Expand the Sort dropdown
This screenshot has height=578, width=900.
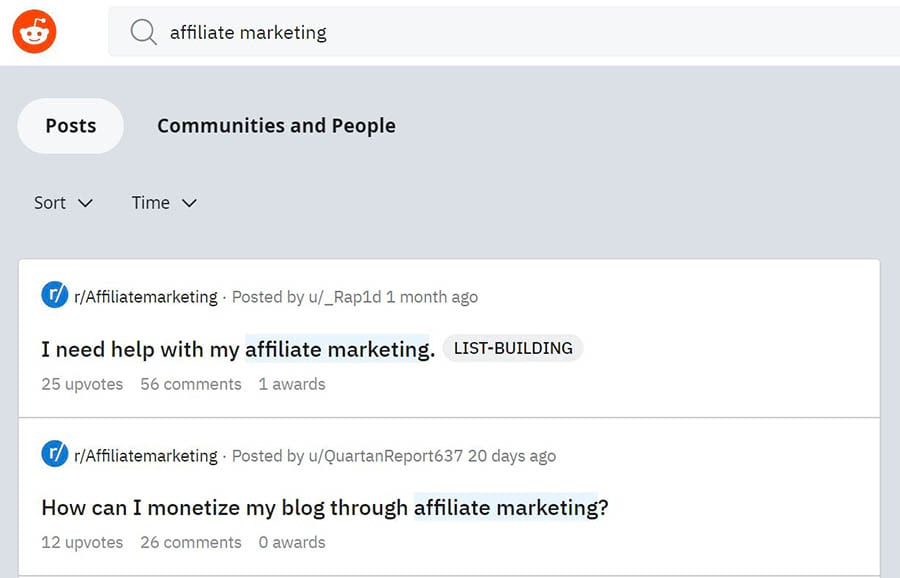[x=63, y=203]
